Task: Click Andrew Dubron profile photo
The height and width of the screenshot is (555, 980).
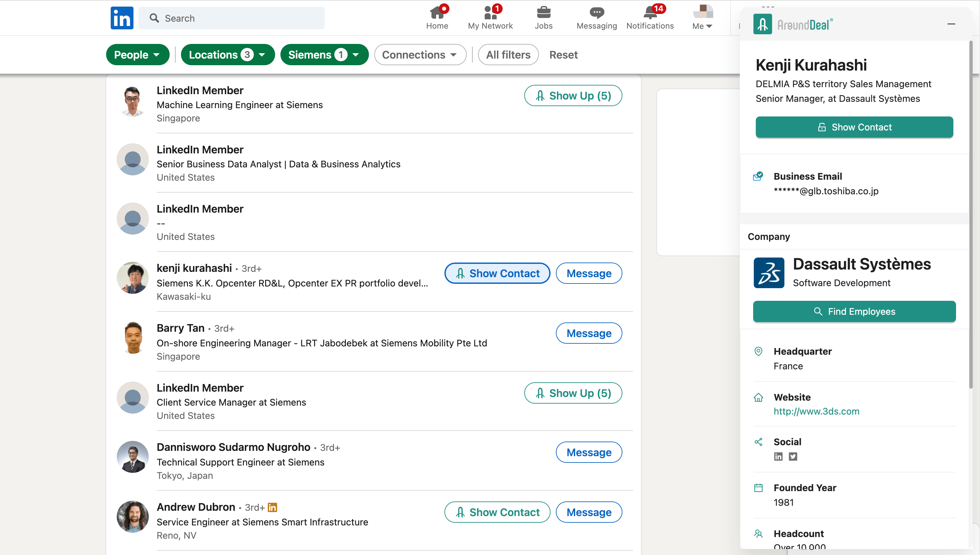Action: [132, 517]
